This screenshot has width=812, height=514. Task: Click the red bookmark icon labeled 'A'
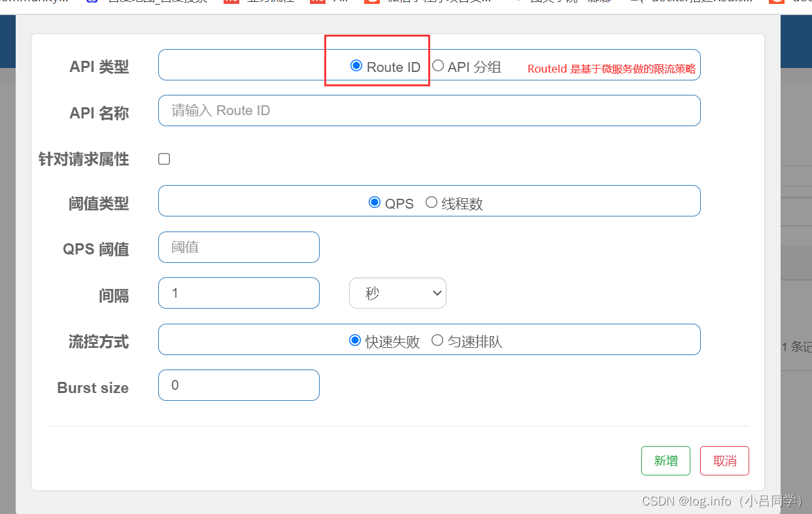pyautogui.click(x=318, y=1)
